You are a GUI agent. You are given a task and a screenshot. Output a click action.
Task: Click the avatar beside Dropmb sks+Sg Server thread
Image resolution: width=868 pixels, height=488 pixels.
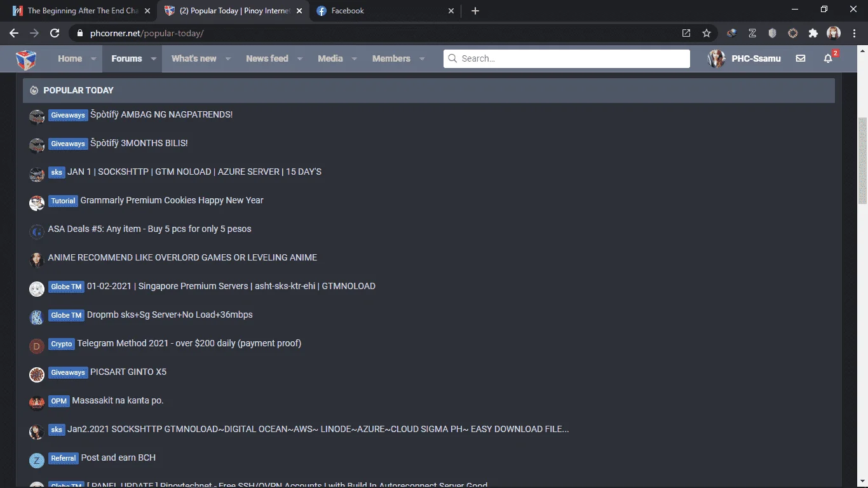point(37,317)
